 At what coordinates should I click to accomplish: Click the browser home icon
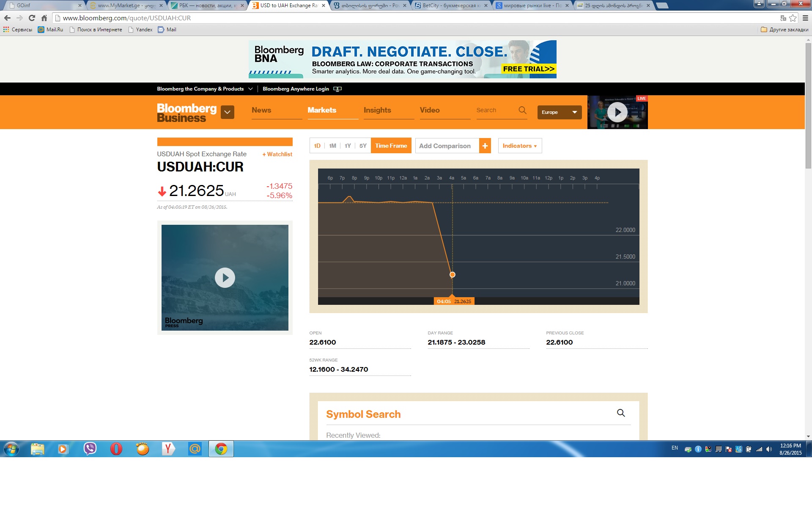(44, 18)
